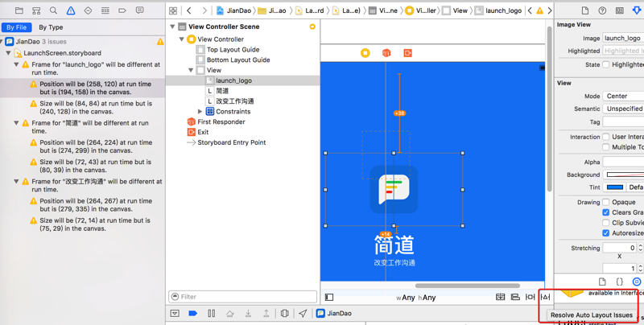The height and width of the screenshot is (325, 644).
Task: Uncheck Autoresize Subviews checkbox
Action: click(606, 232)
